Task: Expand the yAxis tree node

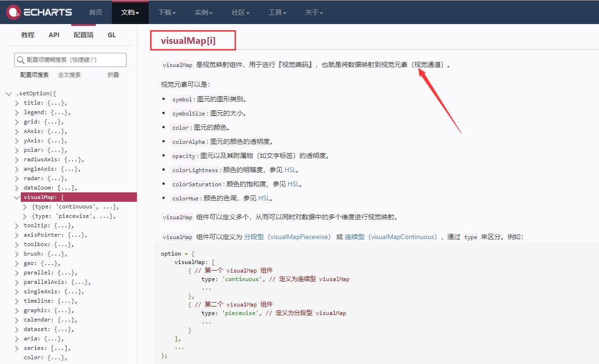Action: (x=17, y=141)
